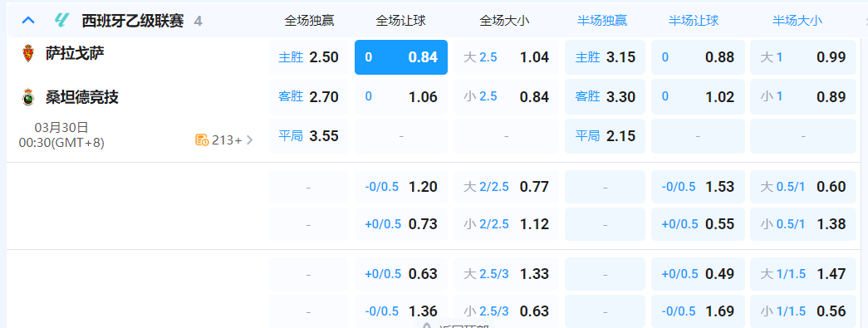The image size is (868, 328).
Task: Choose handicap +0/0.5 at 0.63
Action: click(401, 274)
